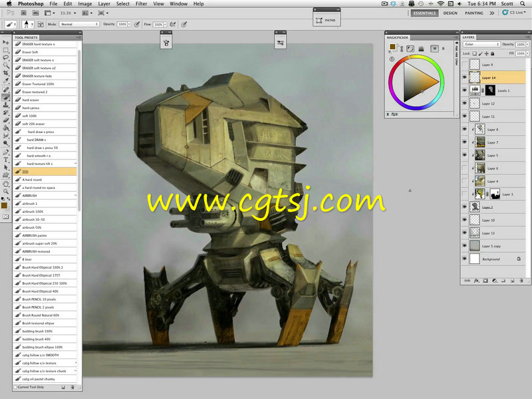Switch to the Essentials workspace
This screenshot has width=532, height=399.
click(424, 13)
